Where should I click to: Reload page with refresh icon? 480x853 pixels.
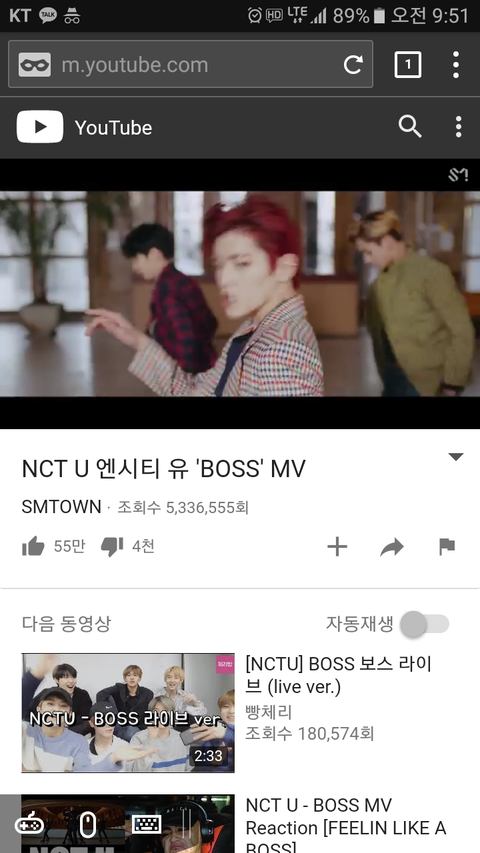353,65
